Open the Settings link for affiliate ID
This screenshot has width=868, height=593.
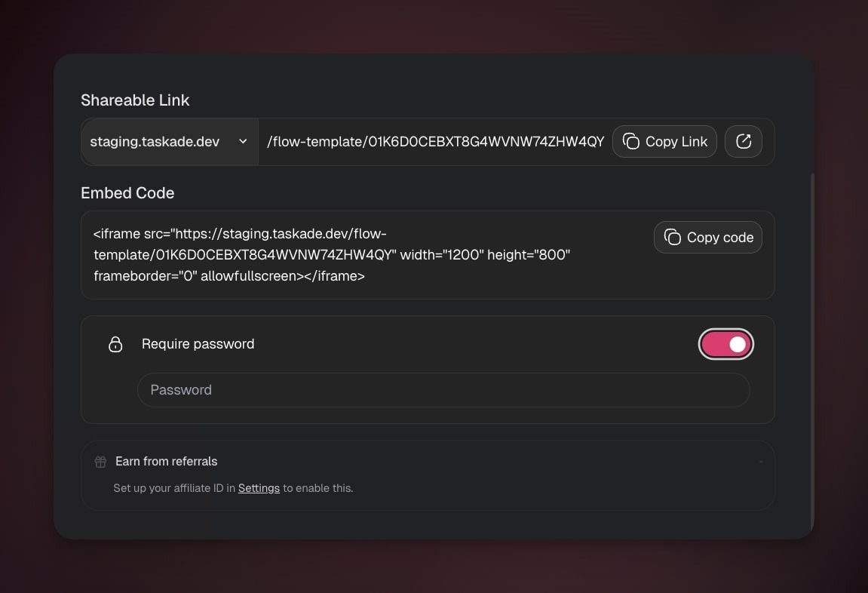pyautogui.click(x=259, y=488)
